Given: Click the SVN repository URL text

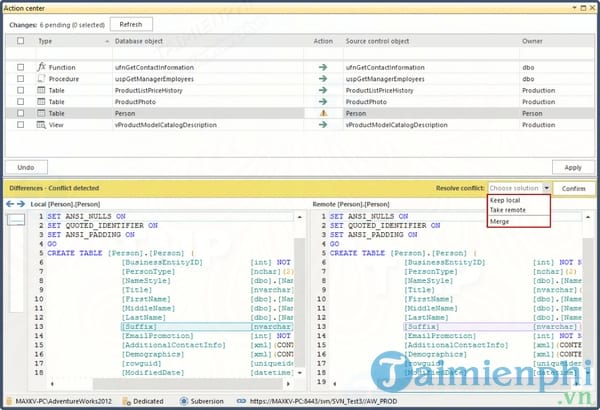Looking at the screenshot, I should (x=323, y=401).
